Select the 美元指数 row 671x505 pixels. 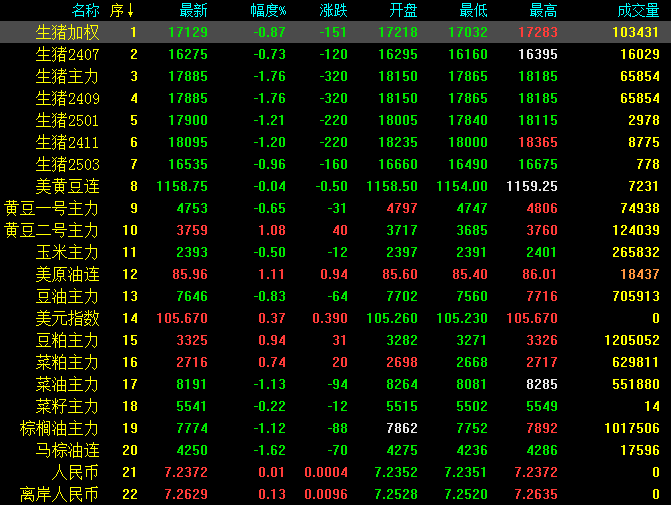click(68, 318)
